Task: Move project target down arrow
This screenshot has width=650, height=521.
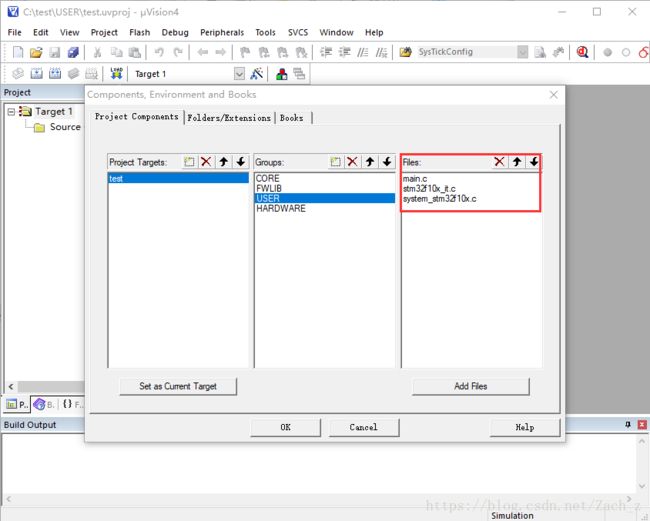Action: click(240, 162)
